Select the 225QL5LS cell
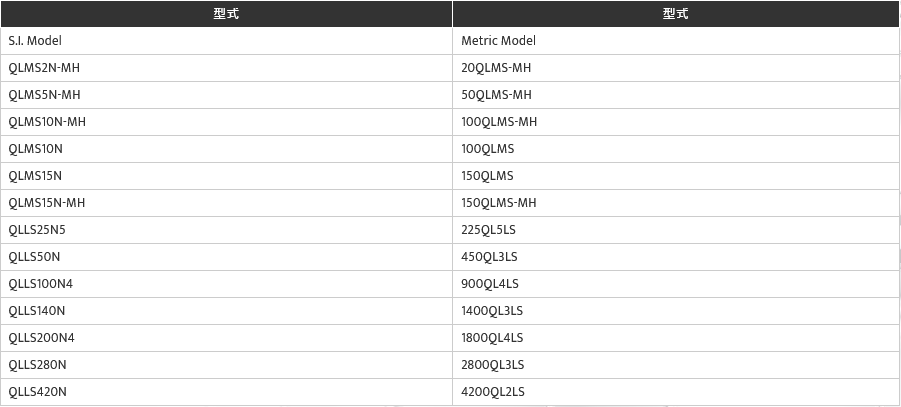This screenshot has width=901, height=407. pos(489,230)
